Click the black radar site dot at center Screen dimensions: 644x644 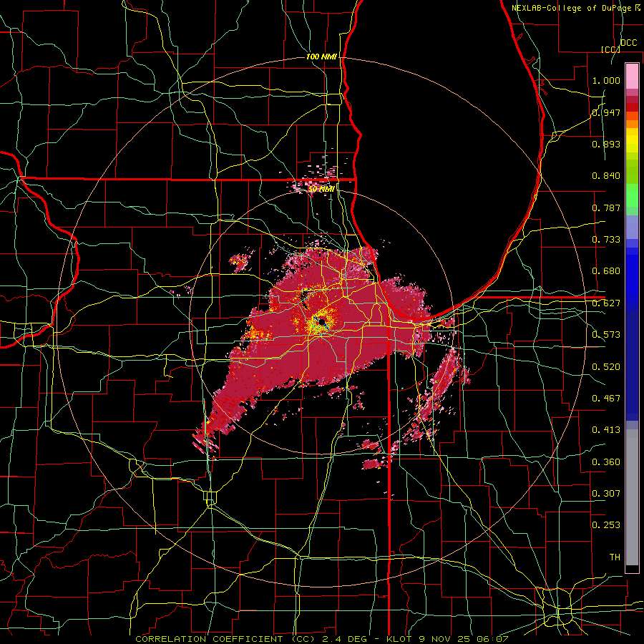322,321
